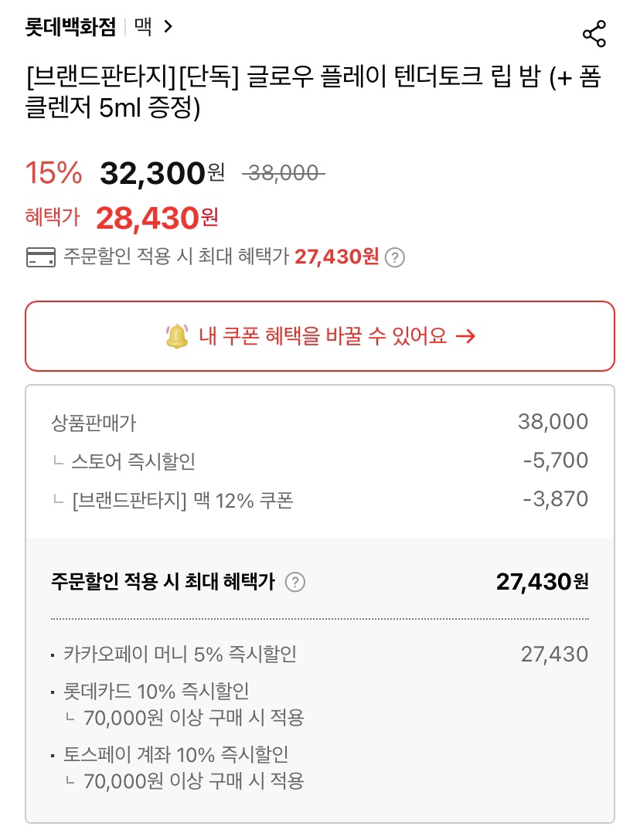This screenshot has height=840, width=640.
Task: Tap the share icon
Action: pyautogui.click(x=594, y=34)
